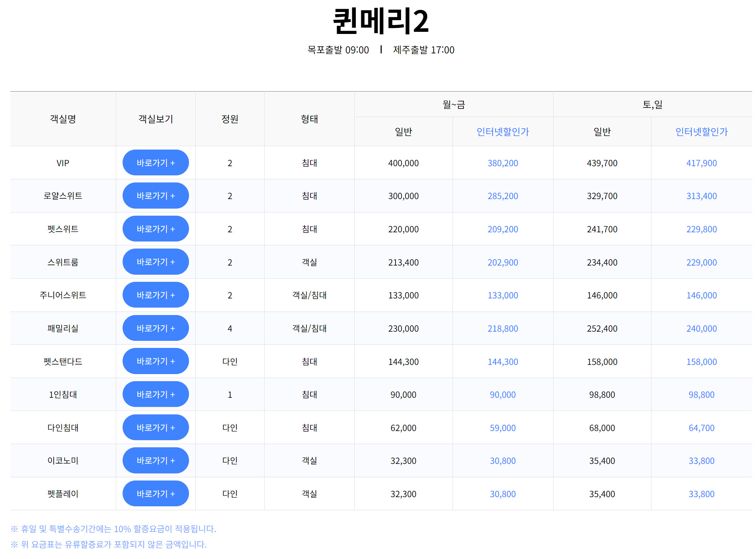Click the 다인침대 discount price 59,000

(503, 428)
